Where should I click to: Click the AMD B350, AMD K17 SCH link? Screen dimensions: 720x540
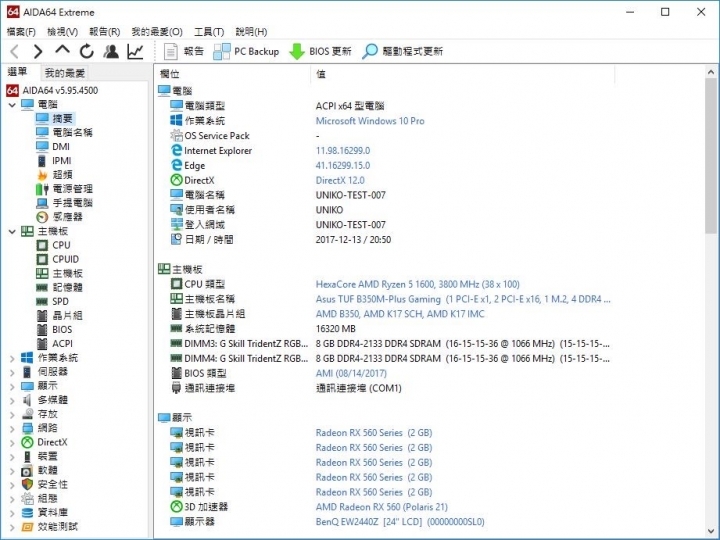[400, 314]
